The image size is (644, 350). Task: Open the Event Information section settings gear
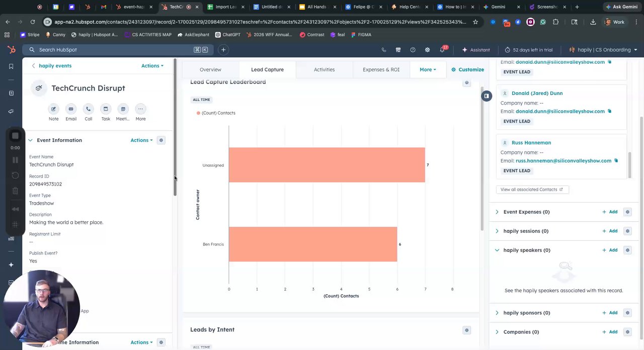coord(161,140)
